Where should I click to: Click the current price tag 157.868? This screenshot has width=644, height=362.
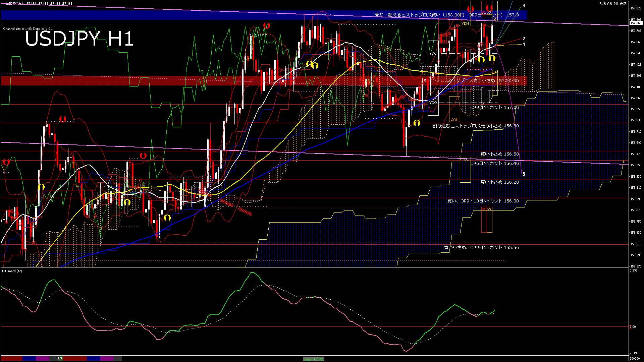tap(636, 23)
